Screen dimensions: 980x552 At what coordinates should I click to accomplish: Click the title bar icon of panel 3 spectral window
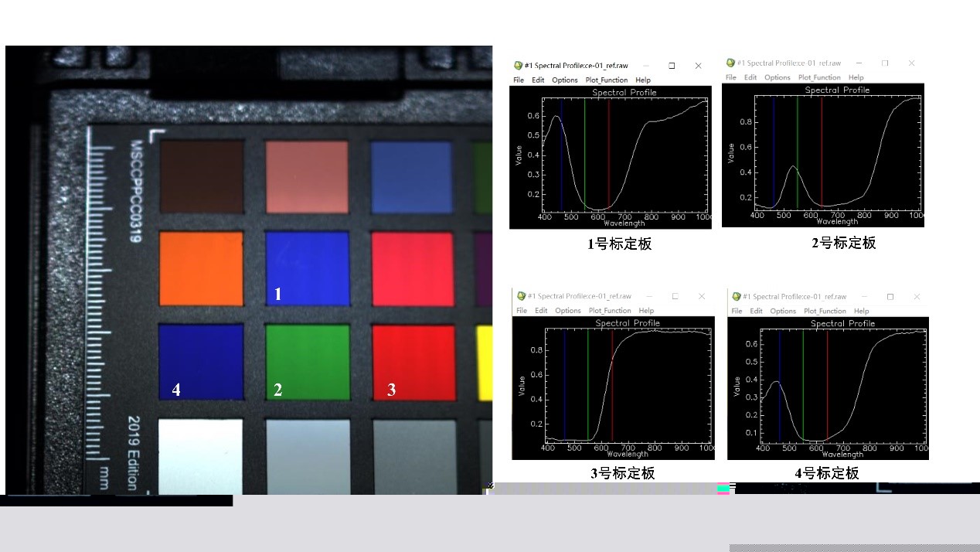click(522, 296)
